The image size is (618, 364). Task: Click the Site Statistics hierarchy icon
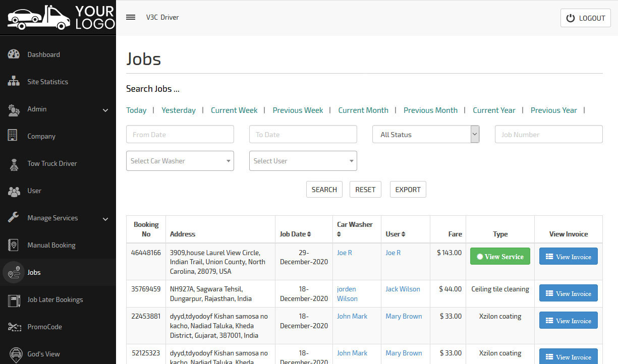coord(14,82)
